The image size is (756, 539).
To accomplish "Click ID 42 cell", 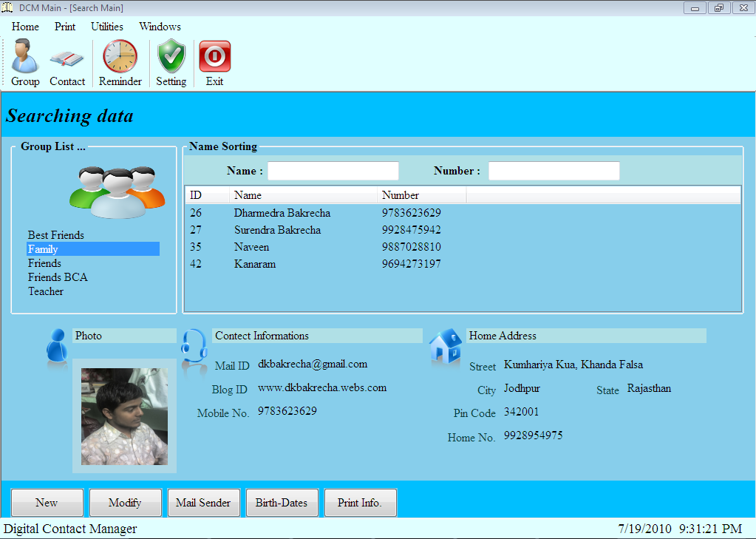I will tap(196, 264).
